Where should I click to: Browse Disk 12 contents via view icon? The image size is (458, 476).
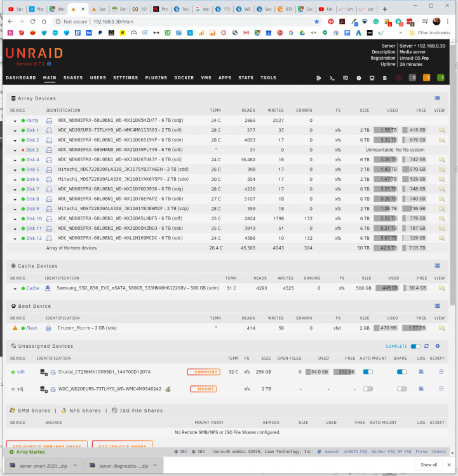click(x=441, y=238)
